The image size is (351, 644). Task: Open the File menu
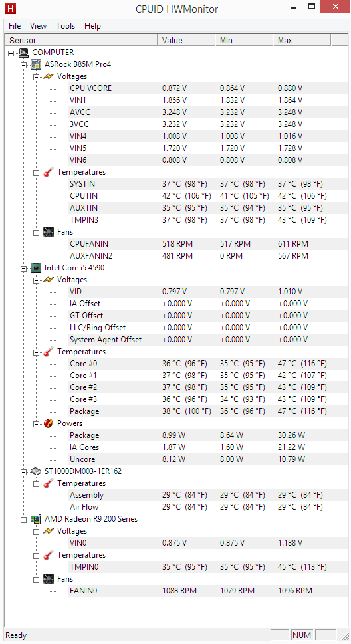coord(15,25)
